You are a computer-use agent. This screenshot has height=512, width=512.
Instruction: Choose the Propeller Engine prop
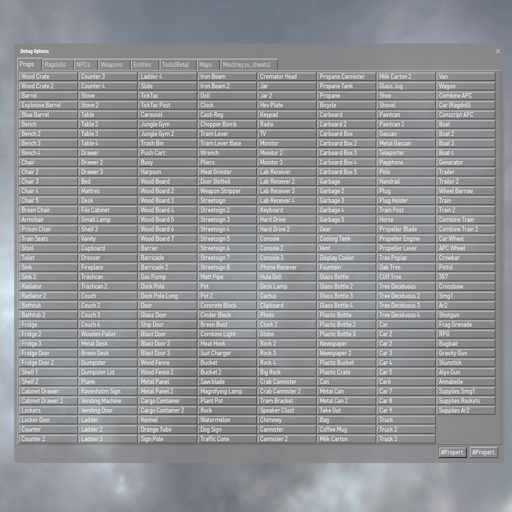[406, 239]
